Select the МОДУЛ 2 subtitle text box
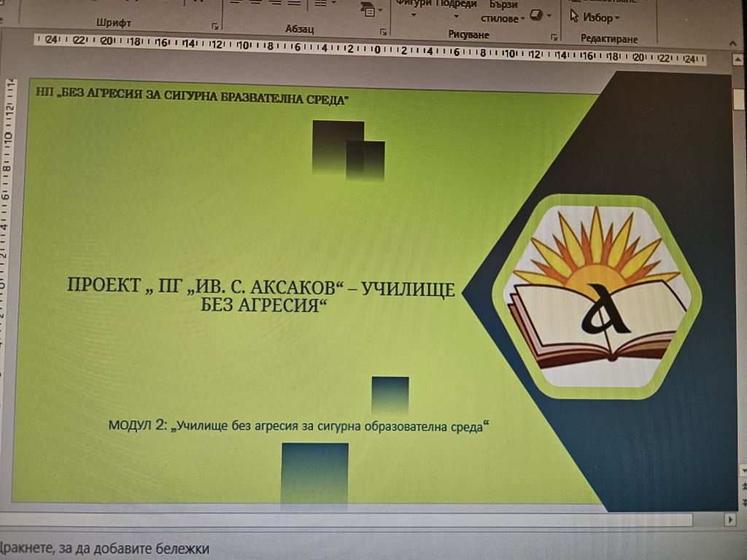The width and height of the screenshot is (747, 560). tap(298, 425)
